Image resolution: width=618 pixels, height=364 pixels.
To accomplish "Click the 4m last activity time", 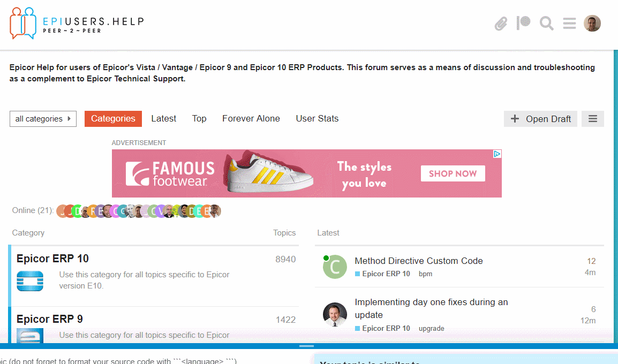I will coord(590,272).
